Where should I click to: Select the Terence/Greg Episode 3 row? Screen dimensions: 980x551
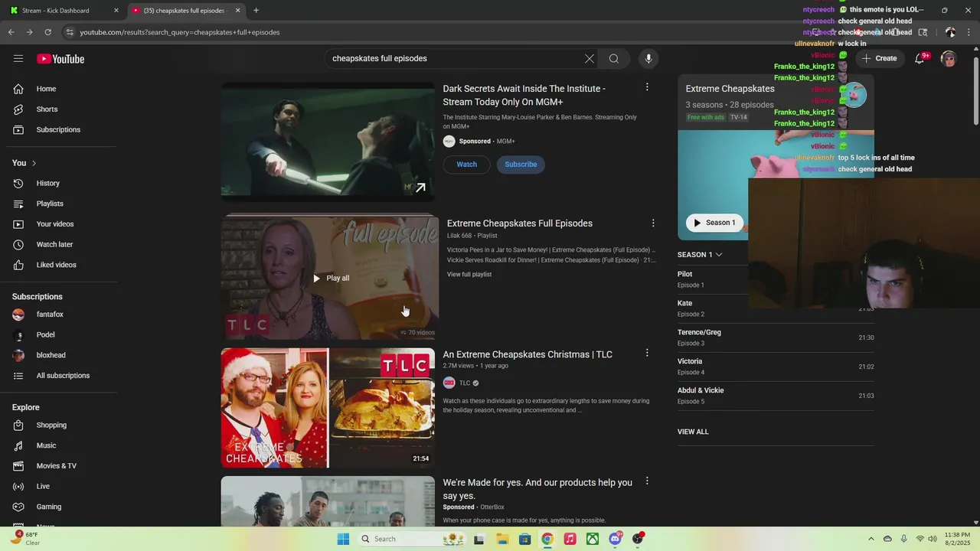776,337
